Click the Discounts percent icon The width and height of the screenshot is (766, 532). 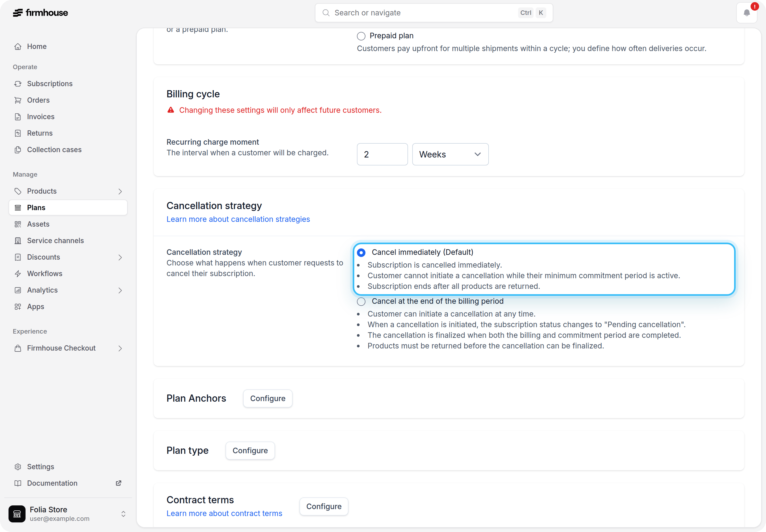[18, 257]
